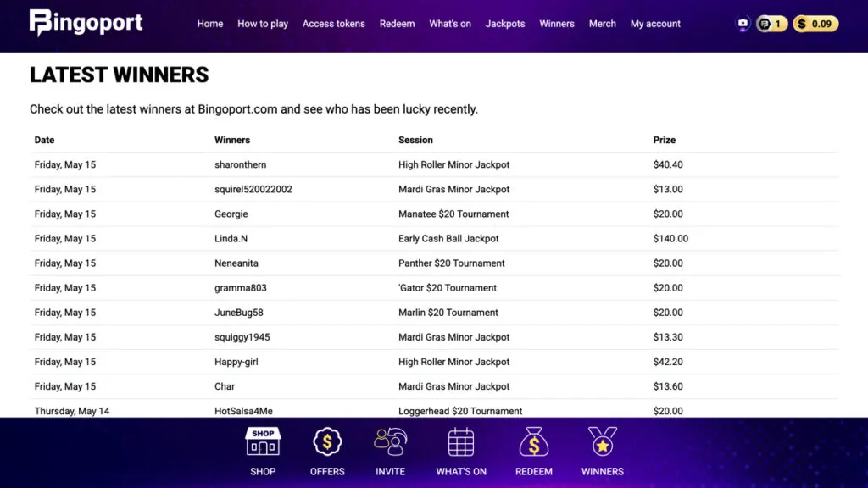Select winner name gramma803
868x488 pixels.
click(x=240, y=288)
